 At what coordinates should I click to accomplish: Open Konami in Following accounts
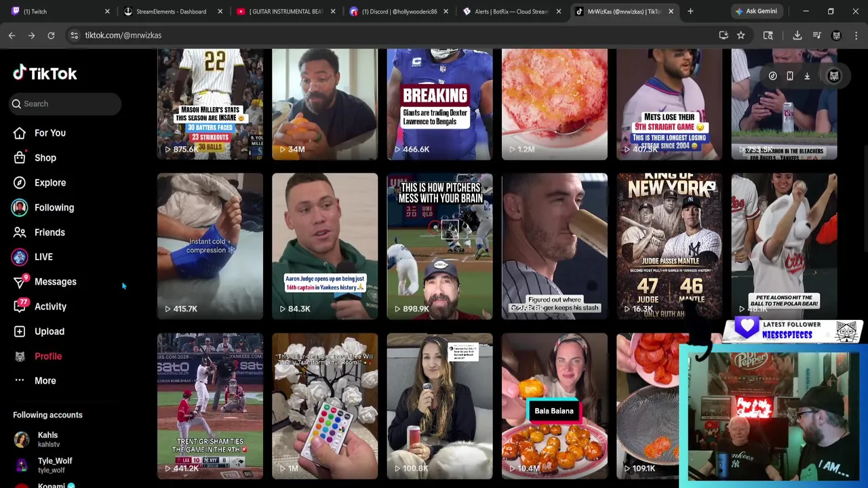45,485
